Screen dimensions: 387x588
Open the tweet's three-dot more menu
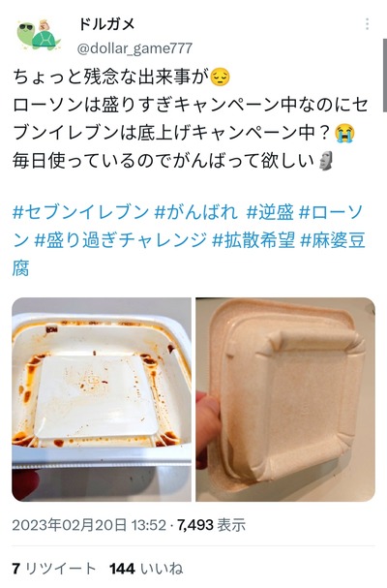point(367,24)
